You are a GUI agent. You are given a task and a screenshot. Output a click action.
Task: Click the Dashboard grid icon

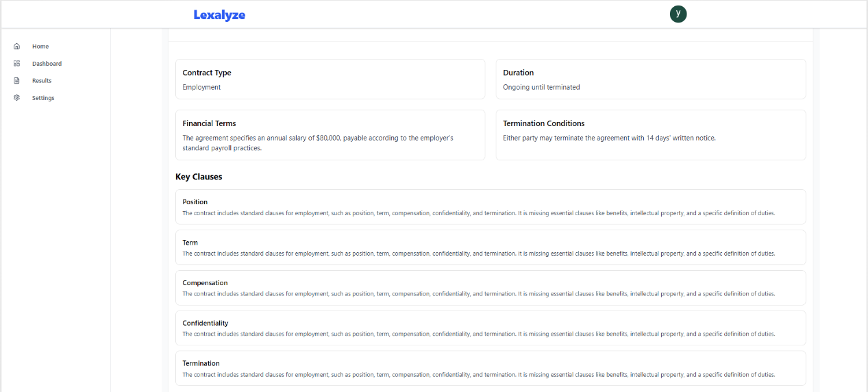17,64
